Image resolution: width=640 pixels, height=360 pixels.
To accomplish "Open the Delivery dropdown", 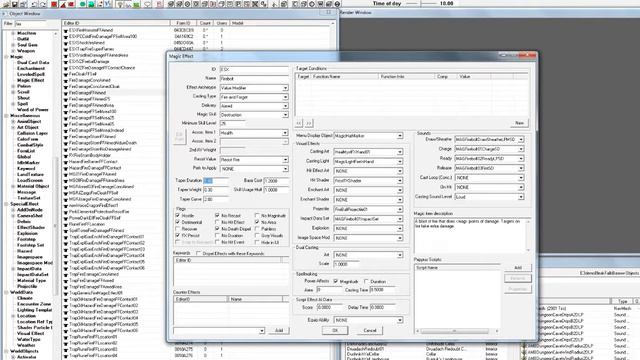I will pyautogui.click(x=285, y=106).
